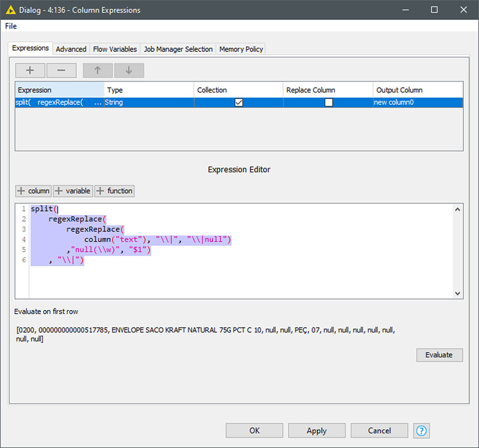Open the help question mark icon
This screenshot has width=479, height=448.
coord(421,431)
